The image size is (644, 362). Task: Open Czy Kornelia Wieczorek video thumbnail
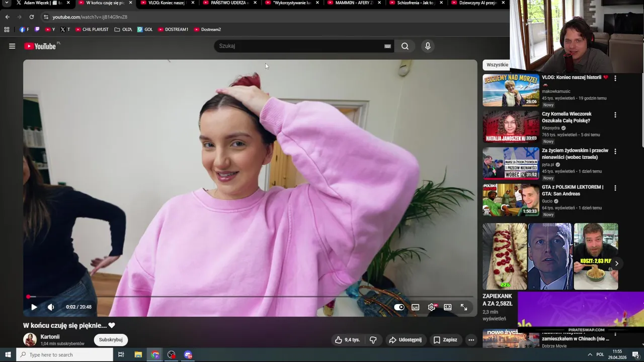coord(511,127)
